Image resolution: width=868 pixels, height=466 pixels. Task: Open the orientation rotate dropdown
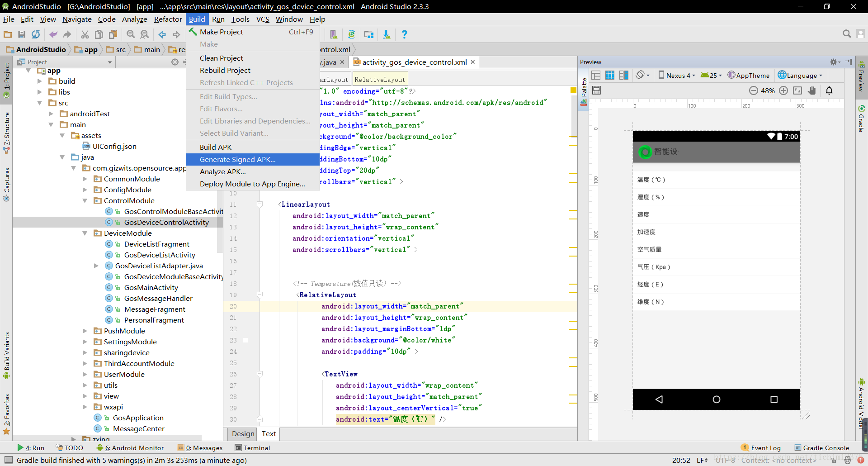click(642, 75)
